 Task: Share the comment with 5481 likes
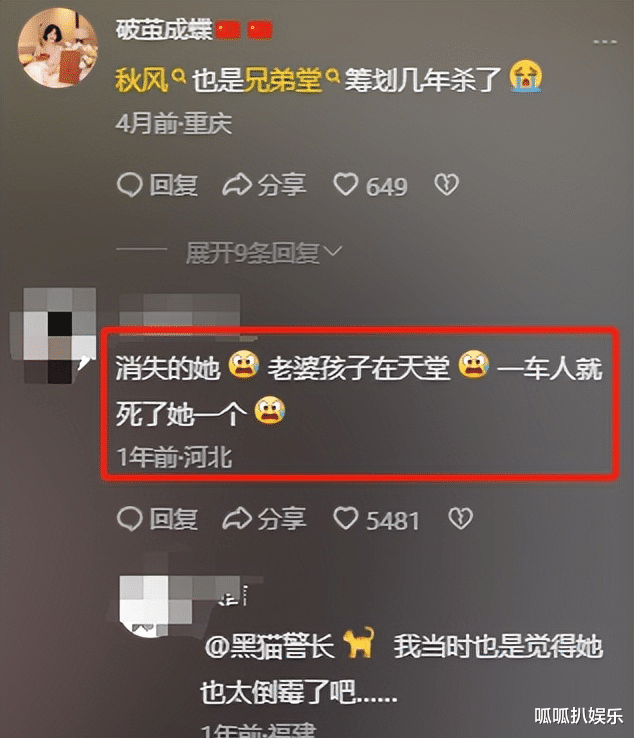[264, 519]
